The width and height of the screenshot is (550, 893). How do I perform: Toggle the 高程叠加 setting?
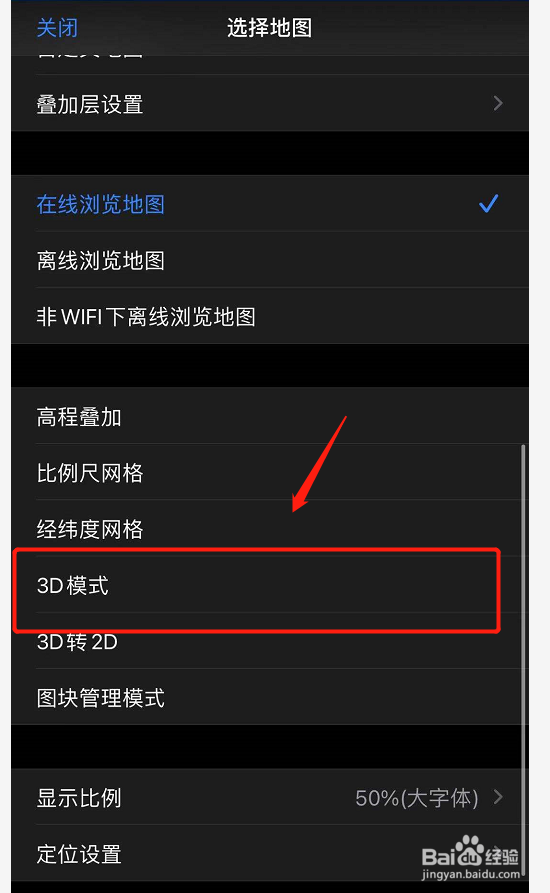[270, 416]
